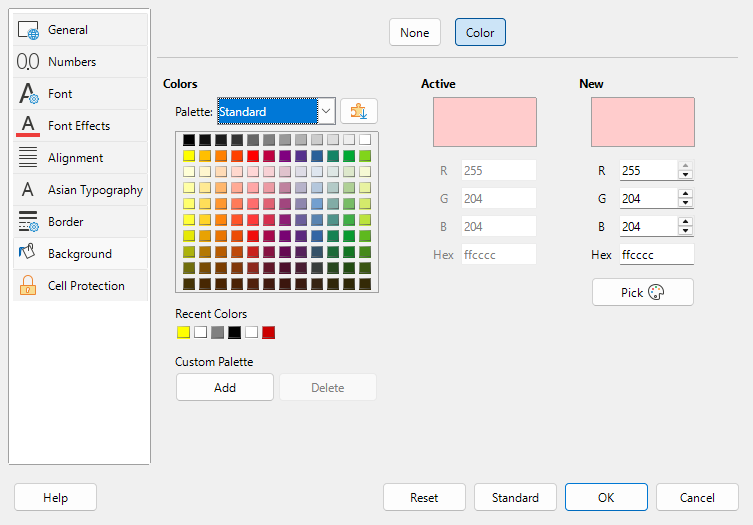Choose blue swatch in second palette row
This screenshot has width=753, height=525.
click(317, 156)
